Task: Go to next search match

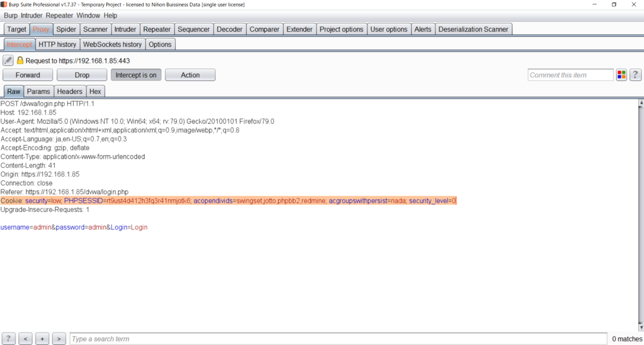Action: [59, 339]
